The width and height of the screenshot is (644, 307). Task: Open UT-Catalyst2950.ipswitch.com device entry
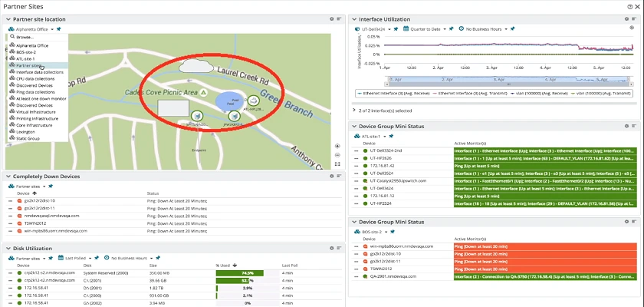[398, 180]
